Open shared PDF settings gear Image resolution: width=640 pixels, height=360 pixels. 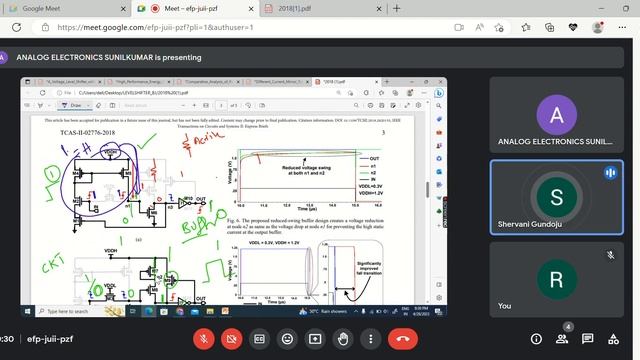(x=418, y=105)
